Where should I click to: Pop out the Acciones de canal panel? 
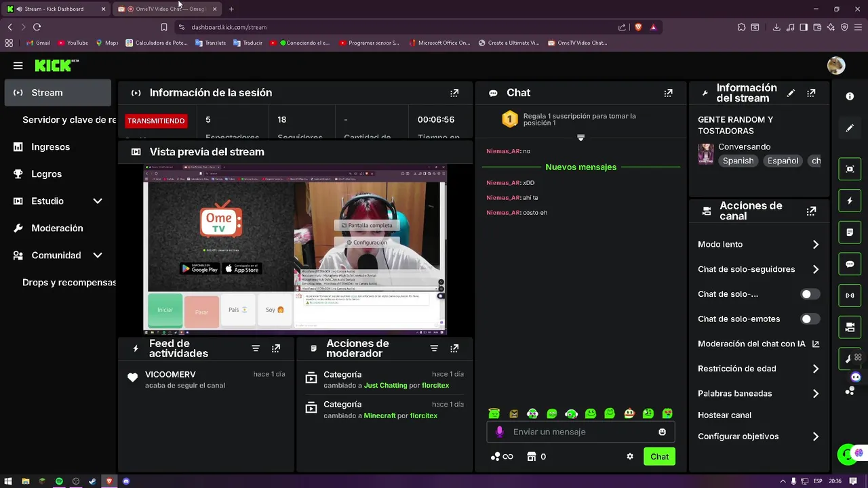click(811, 211)
